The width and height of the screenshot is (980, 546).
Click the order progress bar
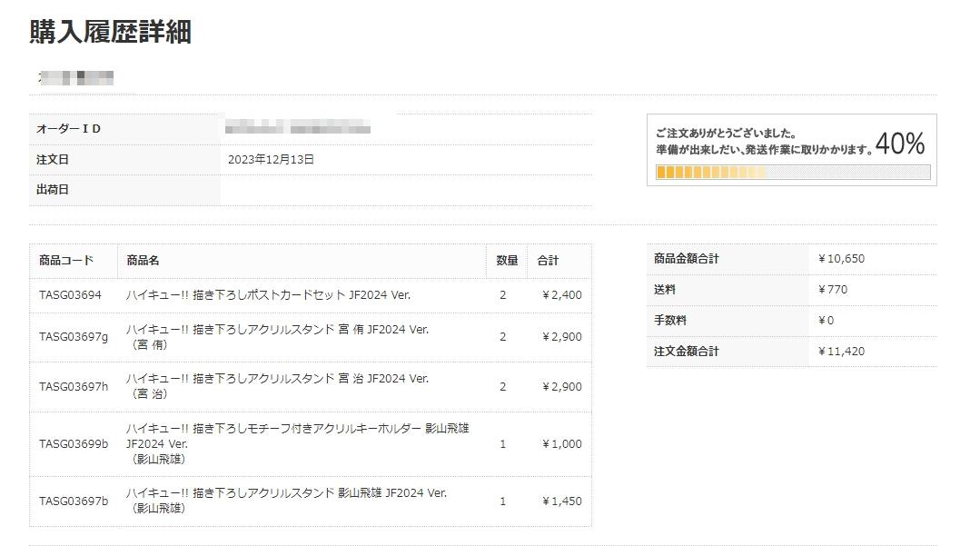[x=793, y=172]
